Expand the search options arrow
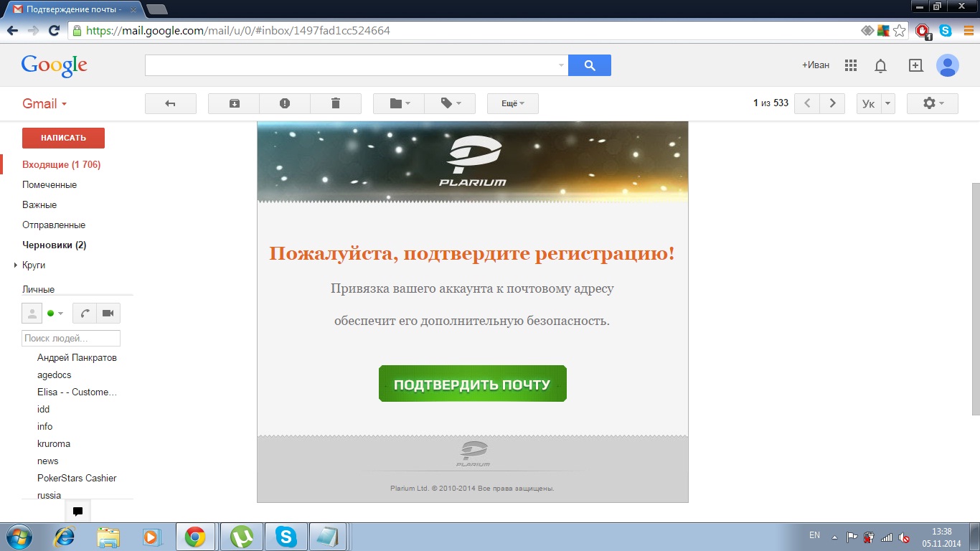 [561, 65]
